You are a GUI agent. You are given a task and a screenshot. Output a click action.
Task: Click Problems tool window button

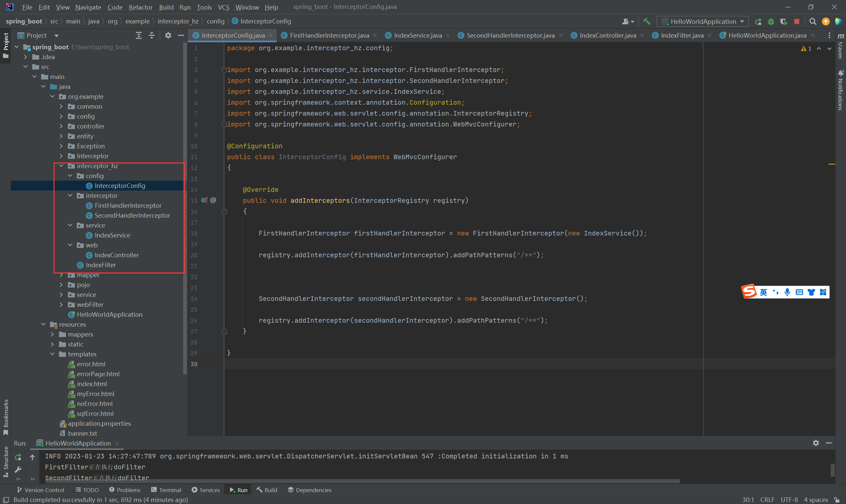click(125, 490)
